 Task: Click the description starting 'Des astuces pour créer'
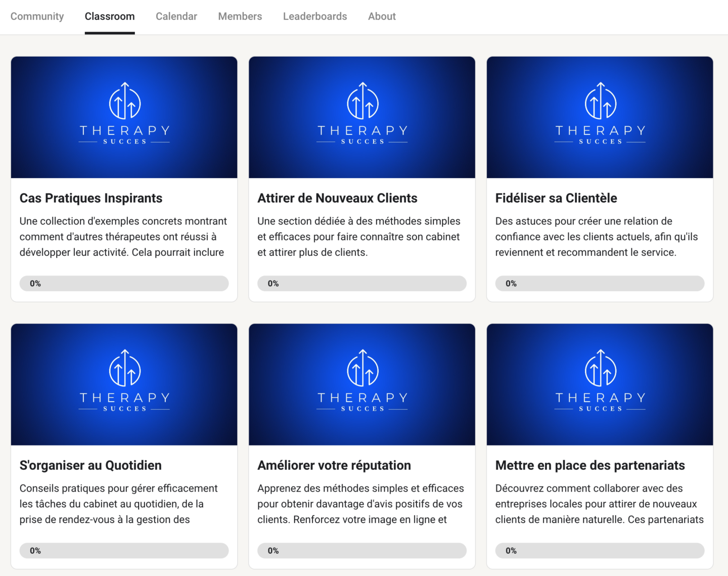pos(597,237)
